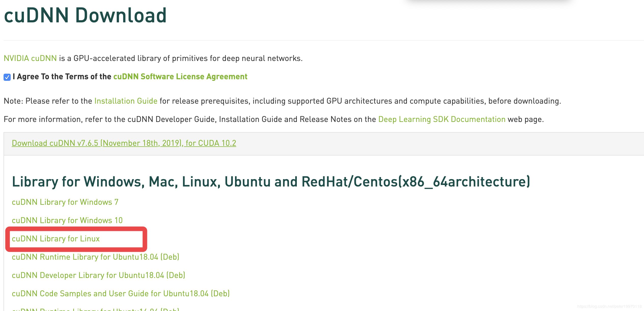Viewport: 644px width, 311px height.
Task: Get cuDNN Developer Library for Ubuntu18.04 Deb
Action: [98, 275]
